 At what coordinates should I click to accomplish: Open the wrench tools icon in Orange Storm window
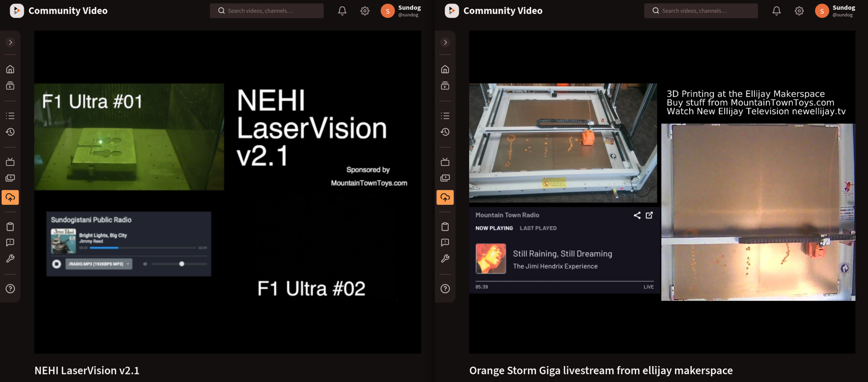[445, 258]
